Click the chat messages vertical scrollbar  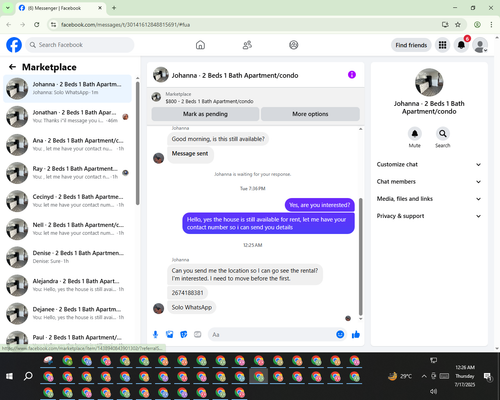point(360,257)
